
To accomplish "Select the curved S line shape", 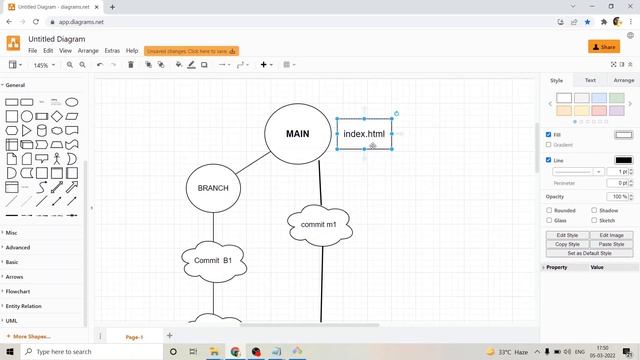I will [42, 187].
